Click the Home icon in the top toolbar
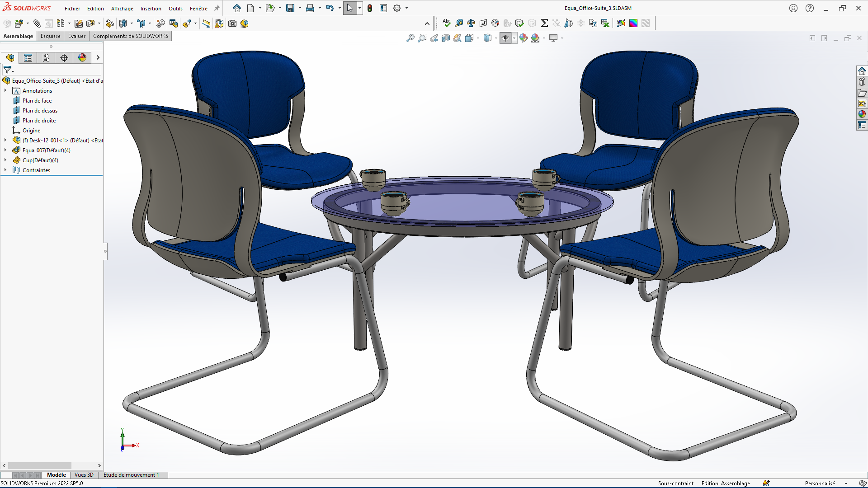 coord(237,8)
